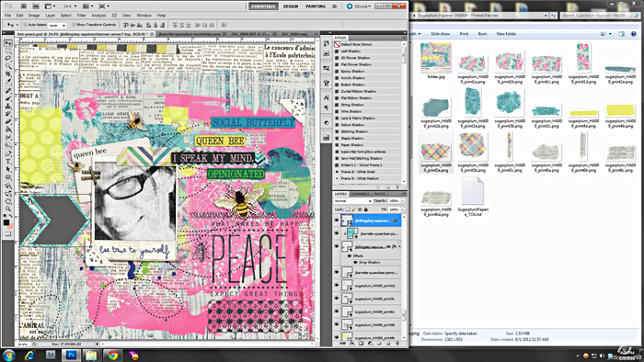This screenshot has width=644, height=362.
Task: Open Explorer change view dropdown arrow
Action: coord(610,34)
